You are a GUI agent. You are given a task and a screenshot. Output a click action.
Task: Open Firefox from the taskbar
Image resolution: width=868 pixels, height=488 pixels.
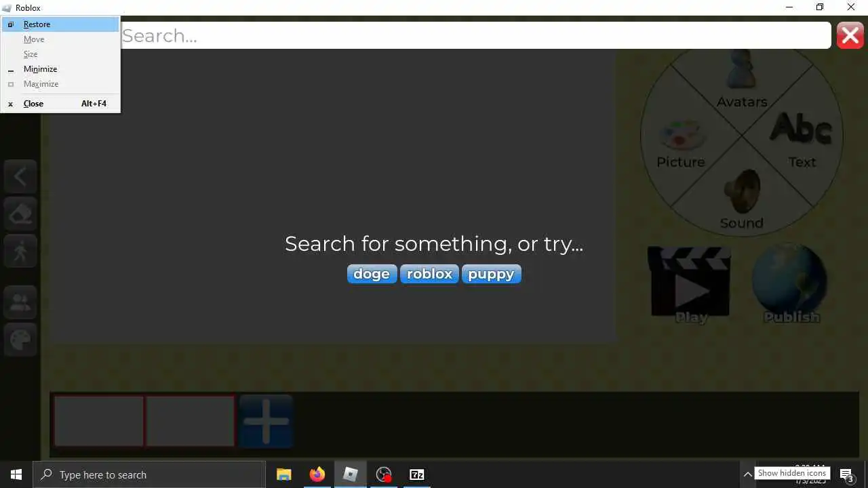point(317,474)
